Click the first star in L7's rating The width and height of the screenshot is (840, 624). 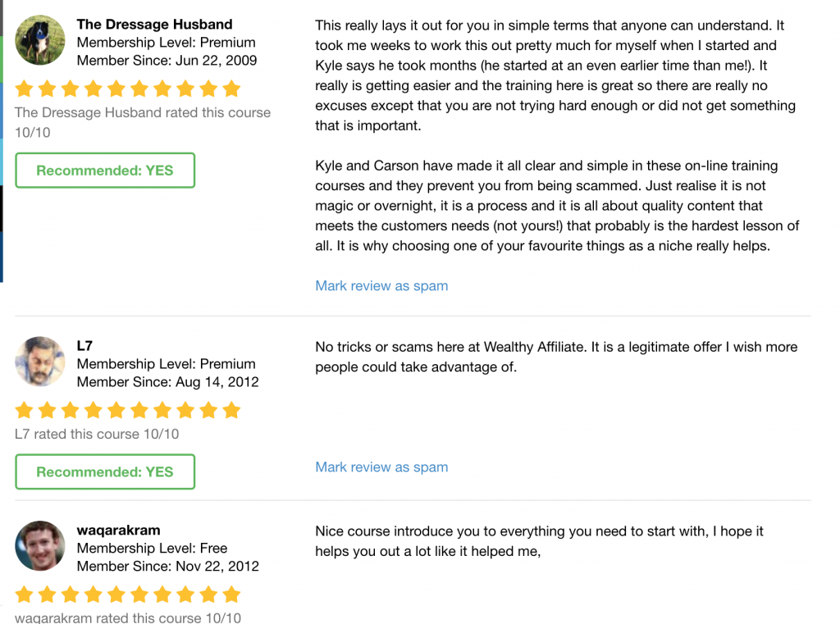point(25,410)
